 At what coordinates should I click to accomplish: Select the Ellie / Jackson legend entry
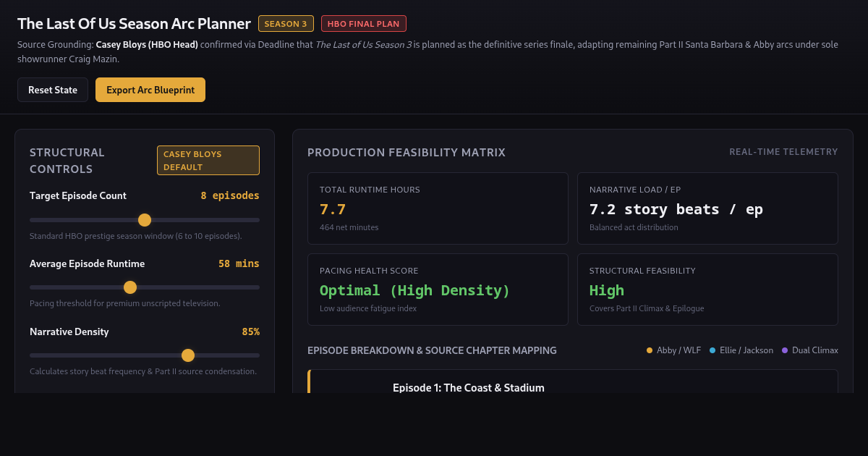[x=741, y=350]
